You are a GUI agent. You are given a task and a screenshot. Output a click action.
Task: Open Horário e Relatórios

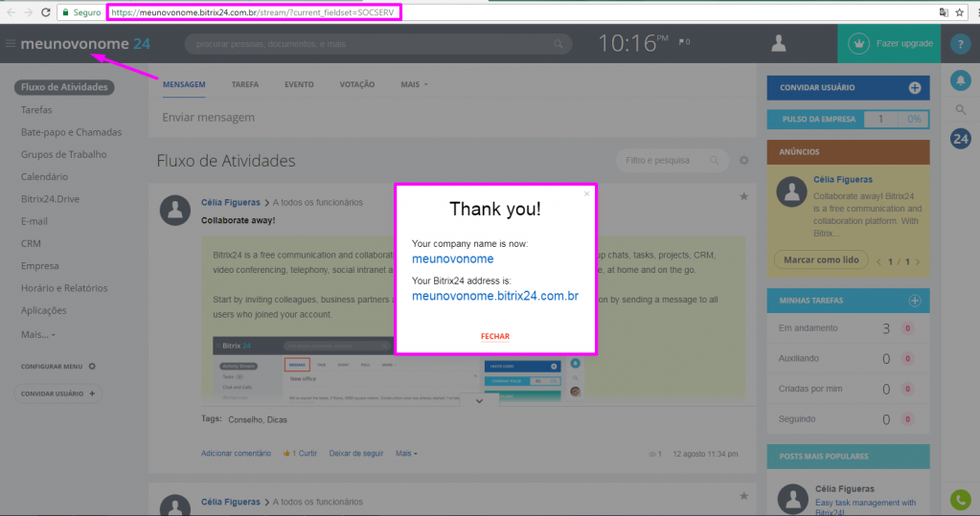[64, 288]
